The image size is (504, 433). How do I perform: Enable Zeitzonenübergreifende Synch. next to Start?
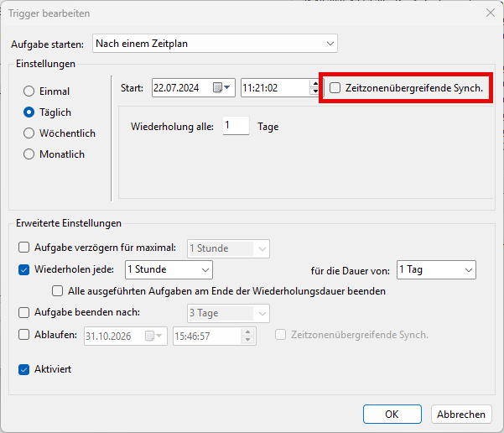tap(335, 88)
